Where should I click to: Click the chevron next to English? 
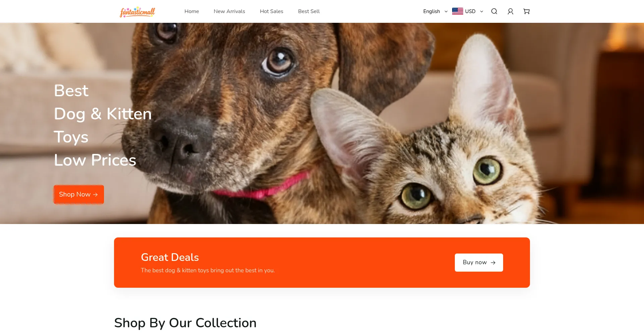(x=446, y=11)
